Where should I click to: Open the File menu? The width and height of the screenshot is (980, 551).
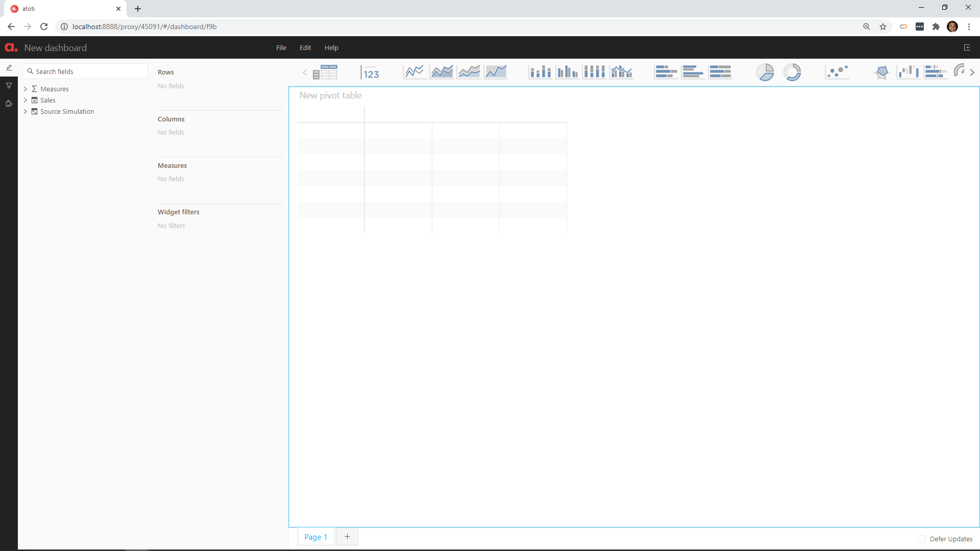(281, 47)
